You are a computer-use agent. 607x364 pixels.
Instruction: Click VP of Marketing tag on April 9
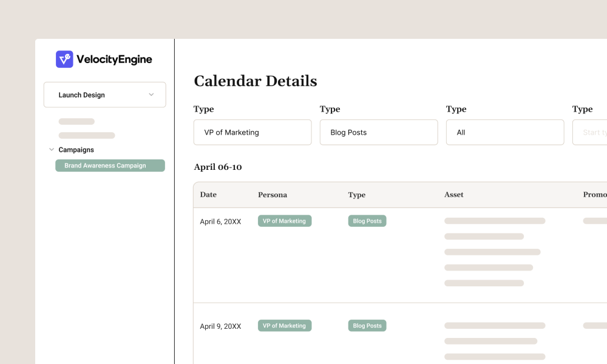(x=285, y=326)
